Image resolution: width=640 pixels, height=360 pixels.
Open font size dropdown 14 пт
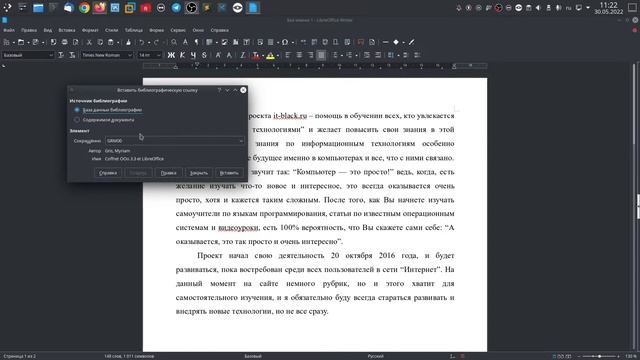tap(158, 55)
